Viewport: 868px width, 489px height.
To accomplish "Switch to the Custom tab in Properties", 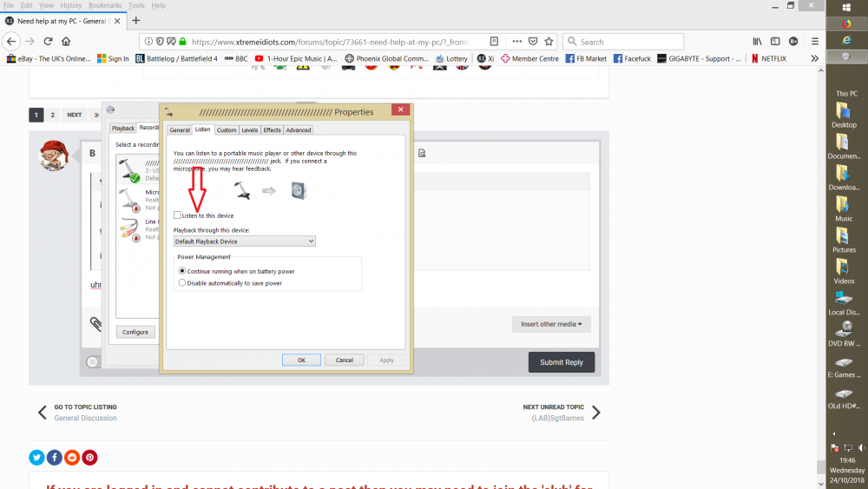I will [x=227, y=130].
